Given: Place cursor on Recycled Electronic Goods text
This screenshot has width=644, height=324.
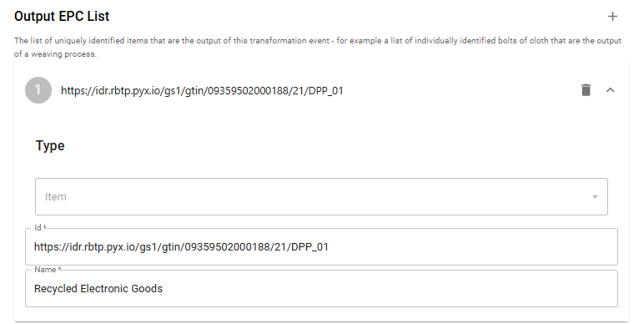Looking at the screenshot, I should click(x=98, y=289).
